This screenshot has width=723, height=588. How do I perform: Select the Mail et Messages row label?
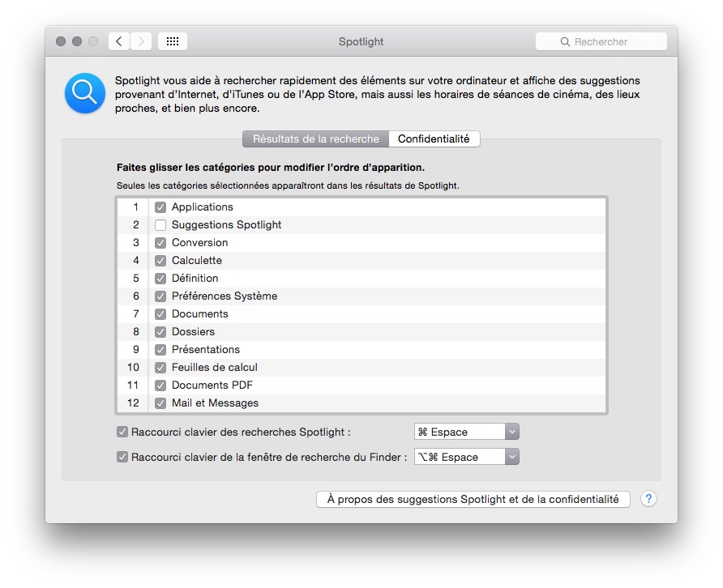point(215,403)
